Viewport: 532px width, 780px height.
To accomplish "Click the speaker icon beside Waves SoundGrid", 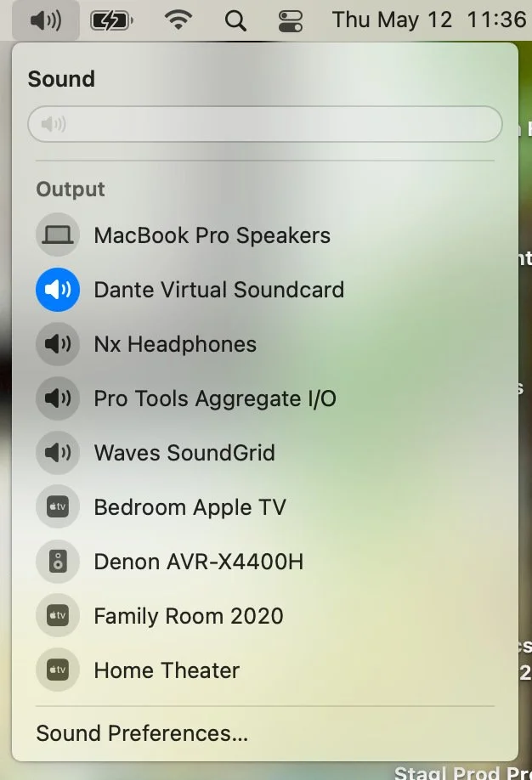I will point(58,452).
